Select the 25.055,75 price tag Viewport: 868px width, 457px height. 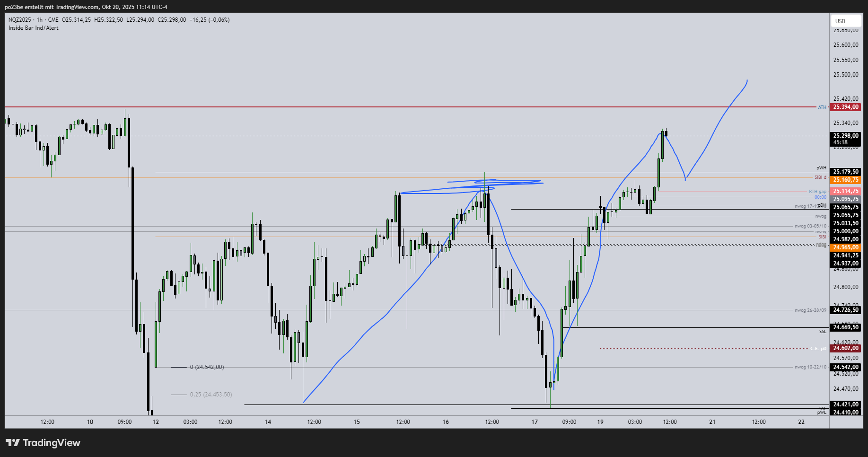coord(846,215)
